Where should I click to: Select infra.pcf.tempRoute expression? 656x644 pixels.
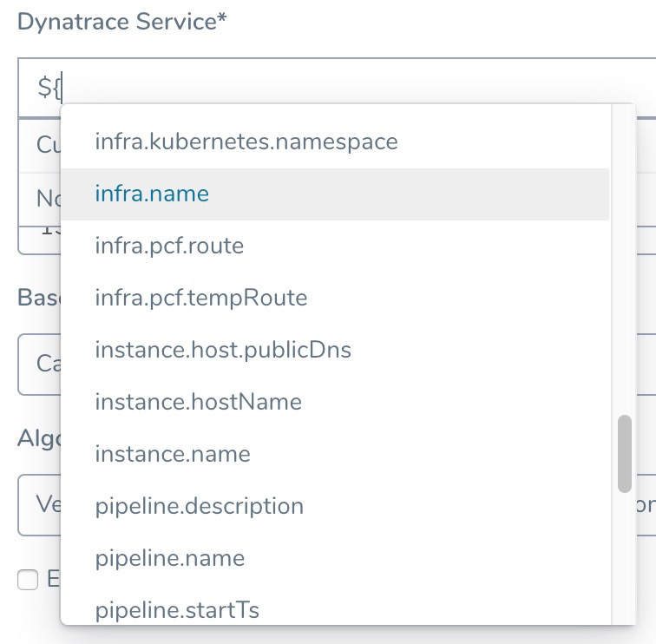[335, 298]
